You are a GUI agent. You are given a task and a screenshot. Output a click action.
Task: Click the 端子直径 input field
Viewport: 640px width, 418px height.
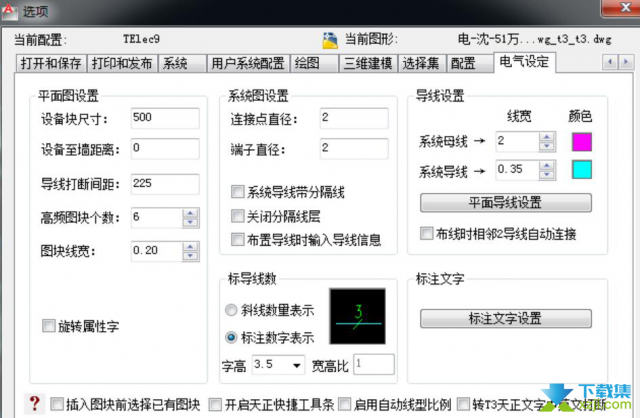coord(354,149)
